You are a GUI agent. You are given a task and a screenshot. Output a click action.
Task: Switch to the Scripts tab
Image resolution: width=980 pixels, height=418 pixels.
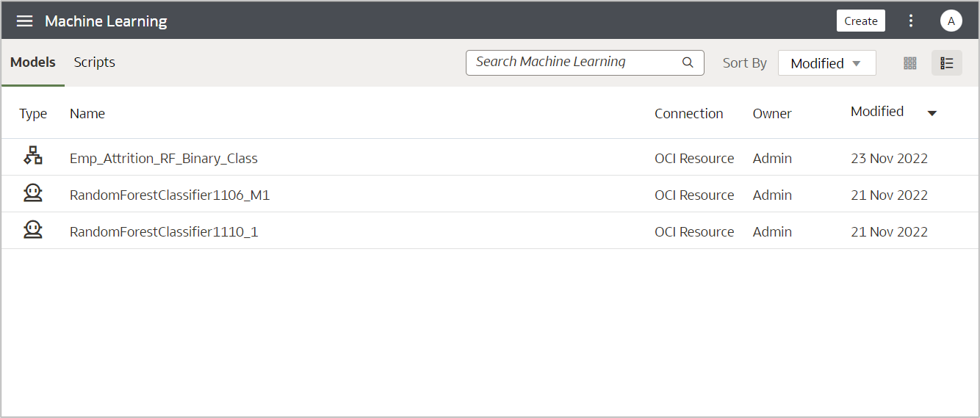point(95,62)
